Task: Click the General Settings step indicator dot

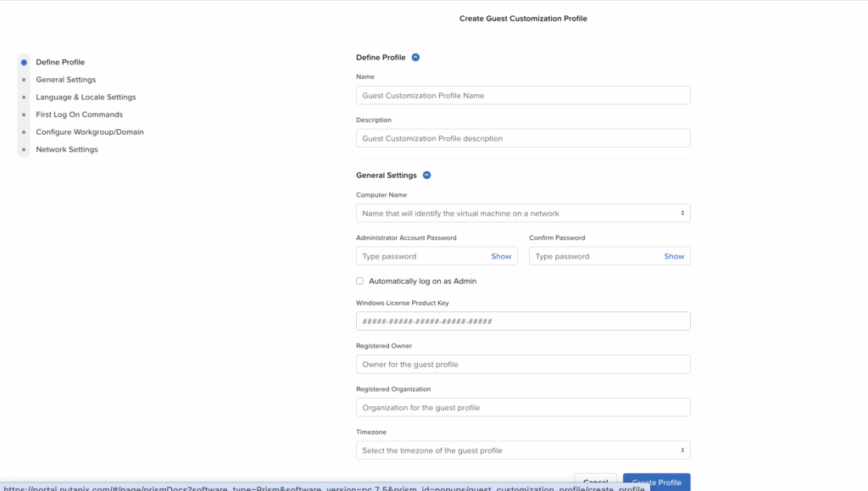Action: pos(24,79)
